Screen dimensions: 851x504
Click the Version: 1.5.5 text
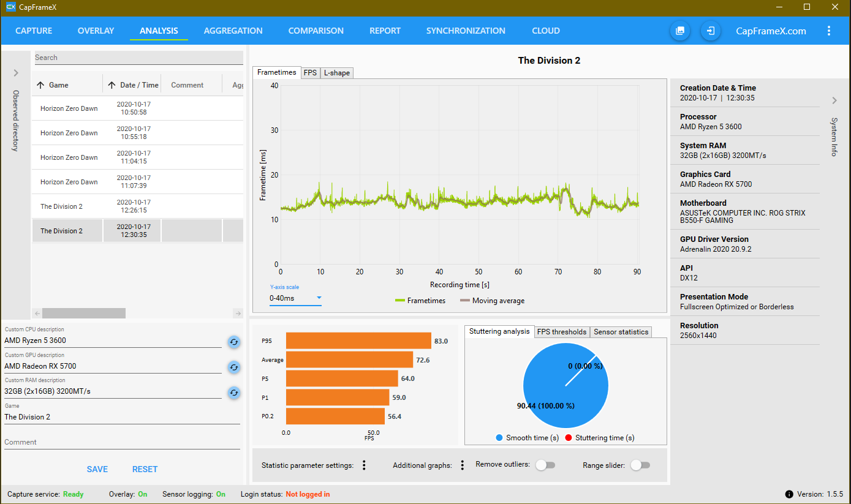point(820,494)
